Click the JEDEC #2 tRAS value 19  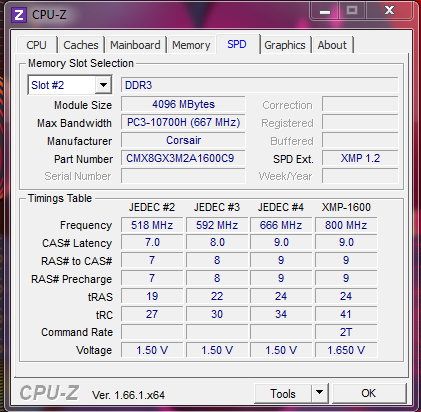pyautogui.click(x=152, y=296)
